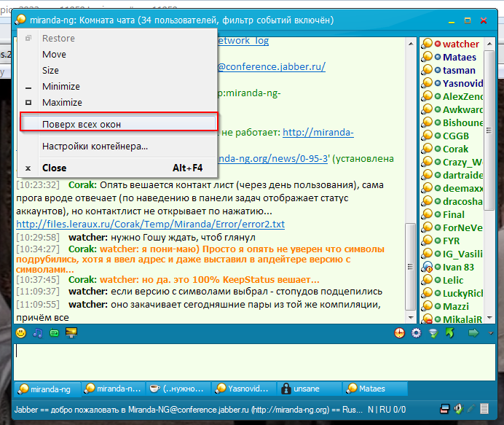Choose Size from the system menu
The image size is (504, 425).
tap(117, 71)
